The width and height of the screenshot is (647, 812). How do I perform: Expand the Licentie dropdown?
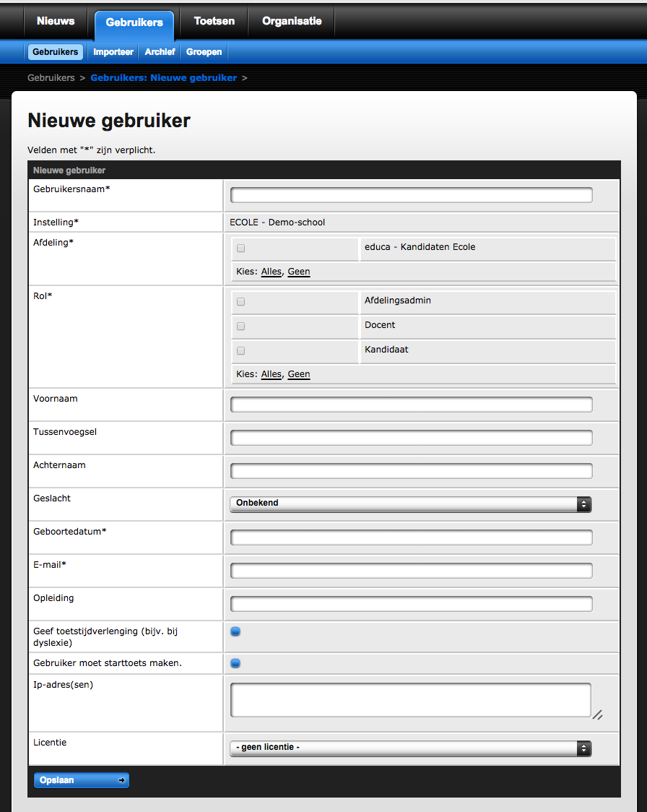(x=410, y=748)
